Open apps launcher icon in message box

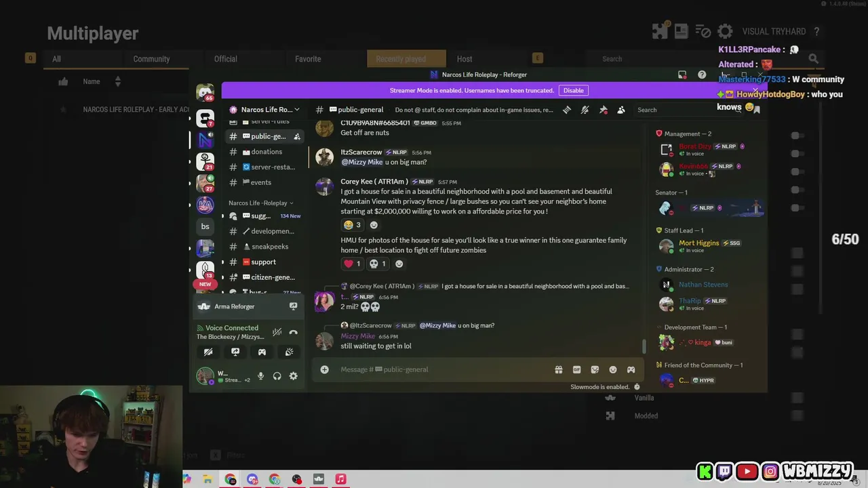[631, 369]
